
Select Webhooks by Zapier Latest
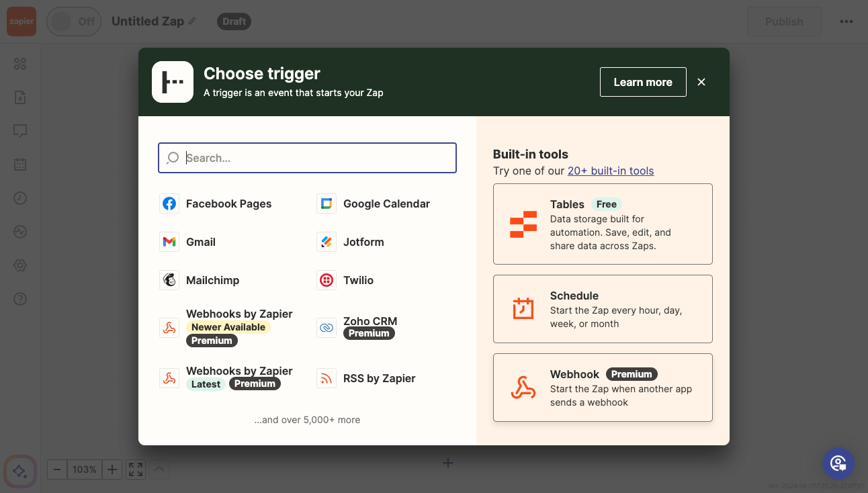(226, 377)
